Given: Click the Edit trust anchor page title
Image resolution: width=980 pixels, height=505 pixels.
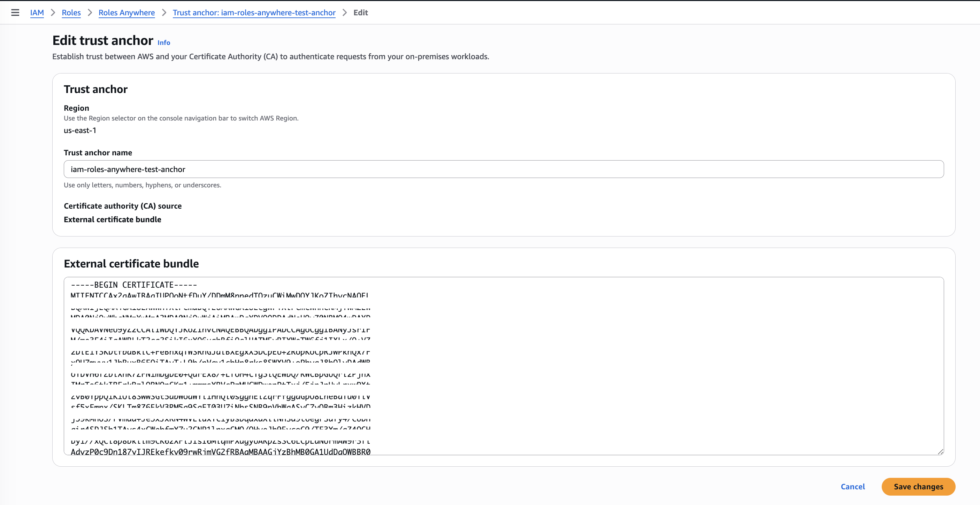Looking at the screenshot, I should pos(103,40).
